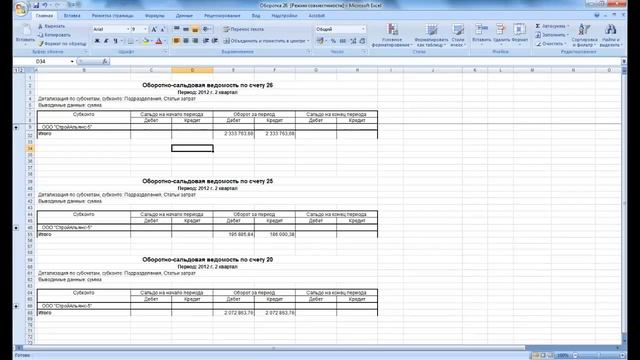
Task: Click Заполнить fill button
Action: 551,35
